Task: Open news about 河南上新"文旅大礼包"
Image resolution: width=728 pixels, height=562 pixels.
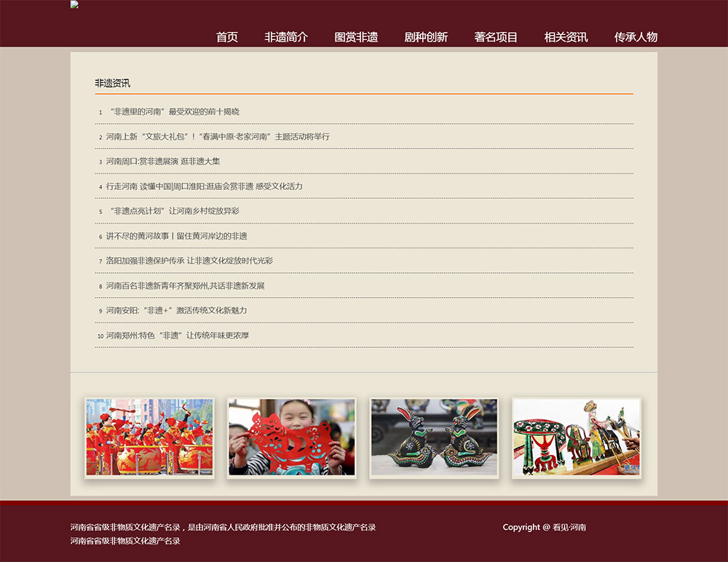Action: point(218,137)
